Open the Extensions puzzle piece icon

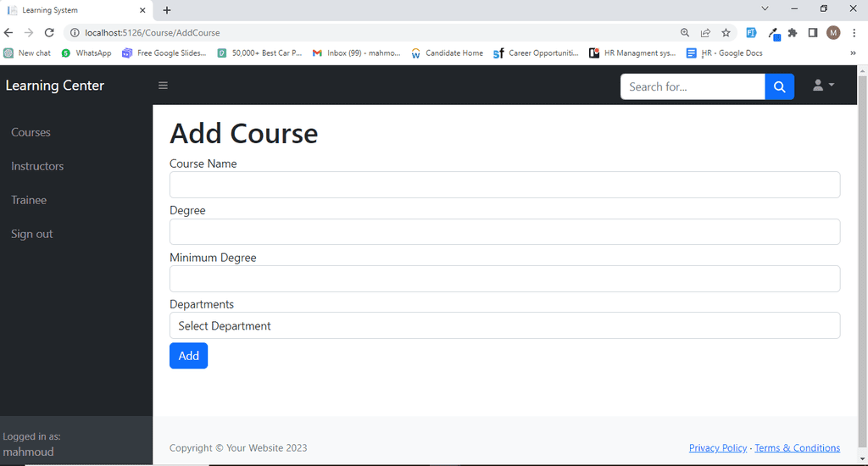(x=793, y=33)
